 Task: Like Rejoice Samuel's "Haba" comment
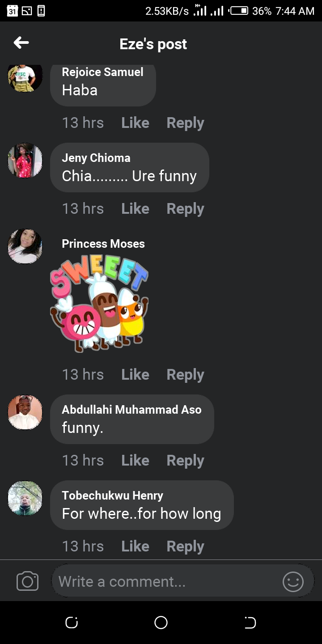click(135, 123)
